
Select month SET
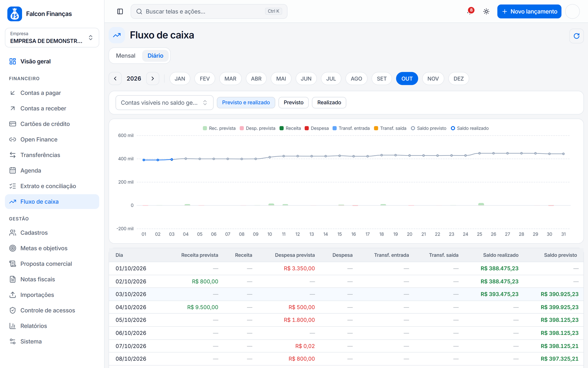pos(382,79)
